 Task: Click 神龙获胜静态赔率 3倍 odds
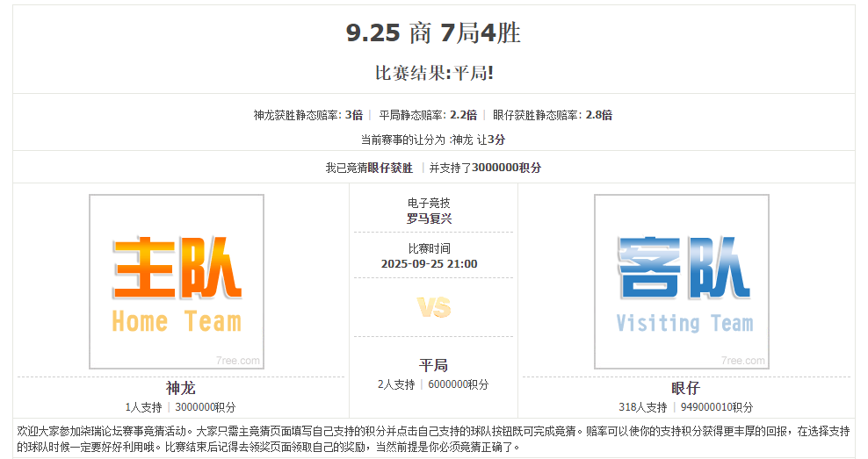tap(307, 115)
